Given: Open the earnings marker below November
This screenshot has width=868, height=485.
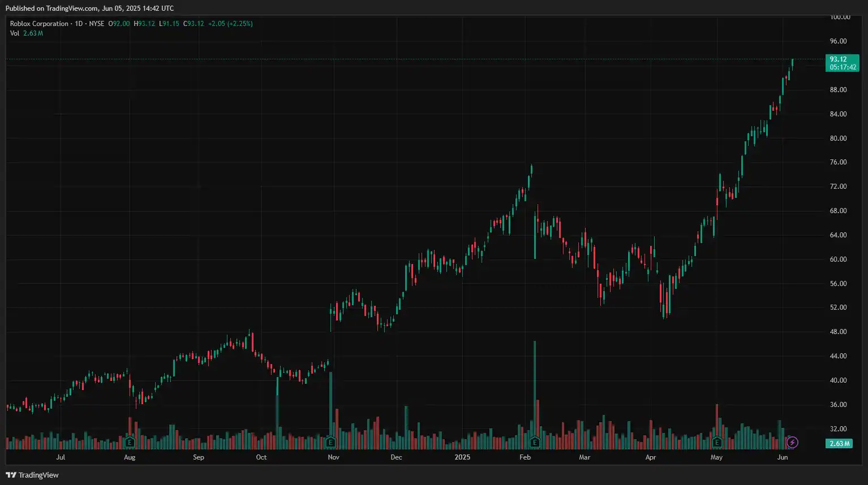Looking at the screenshot, I should click(x=330, y=441).
